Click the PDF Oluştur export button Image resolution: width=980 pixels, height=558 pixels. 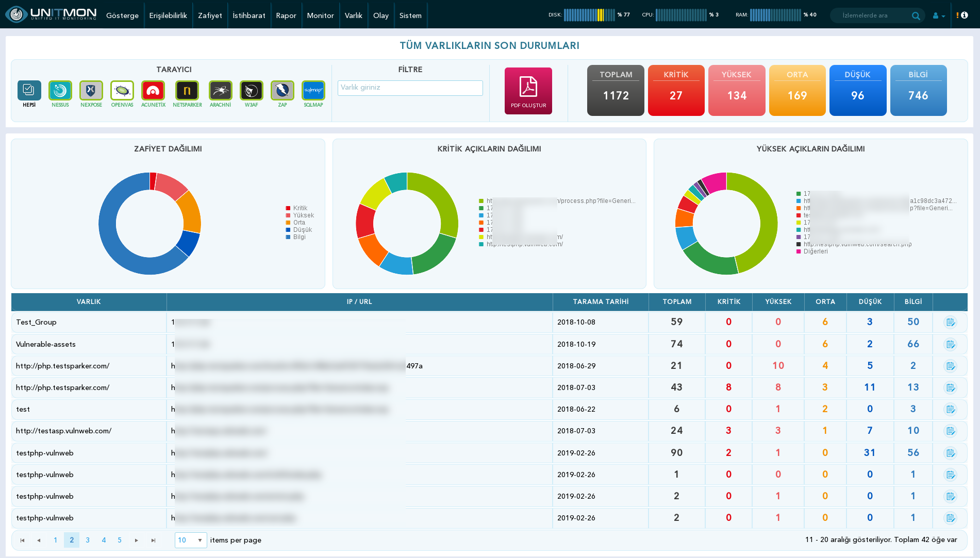[528, 91]
